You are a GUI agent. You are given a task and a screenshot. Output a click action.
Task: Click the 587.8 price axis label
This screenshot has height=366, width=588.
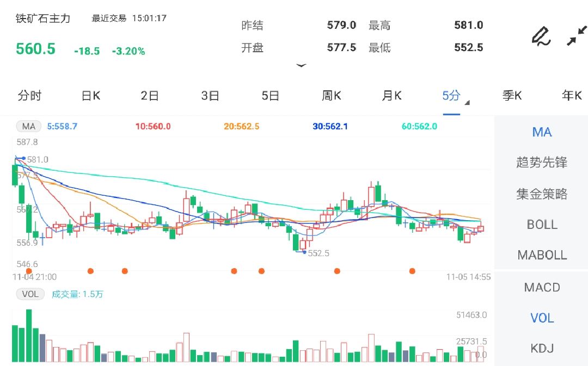tap(27, 142)
